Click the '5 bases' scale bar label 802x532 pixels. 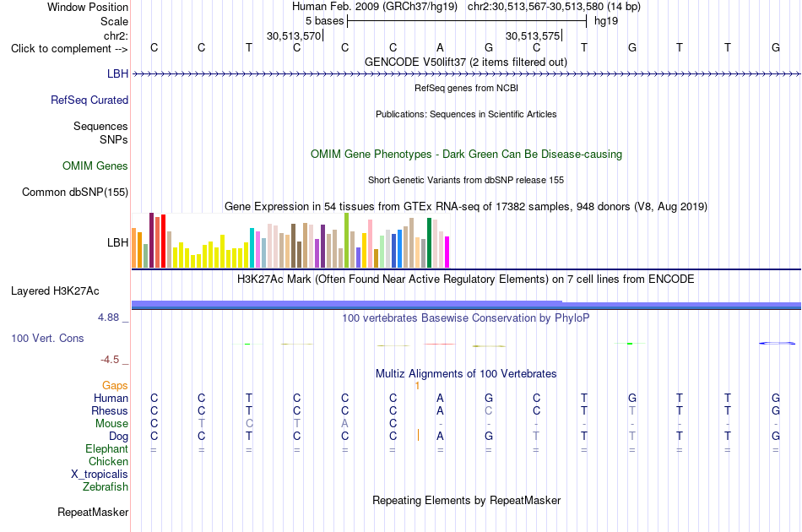tap(325, 21)
